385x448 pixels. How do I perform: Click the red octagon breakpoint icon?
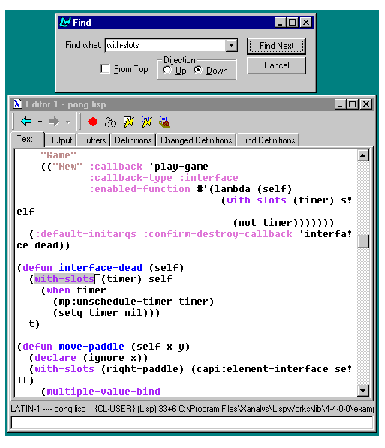click(92, 122)
